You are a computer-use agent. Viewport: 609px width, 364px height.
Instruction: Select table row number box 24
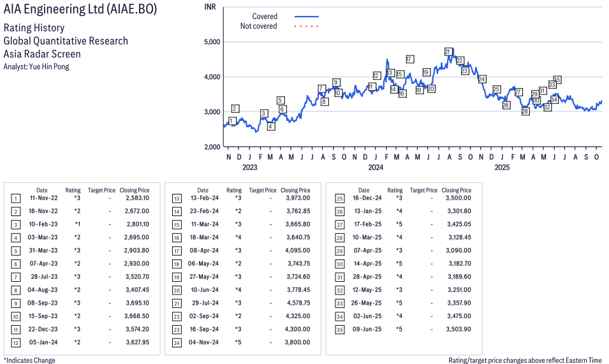[x=177, y=342]
